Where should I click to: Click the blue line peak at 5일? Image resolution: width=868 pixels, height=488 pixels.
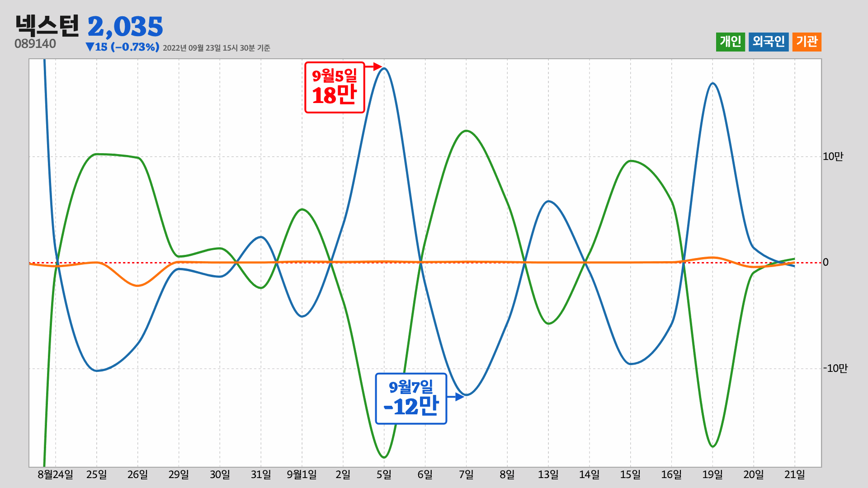tap(384, 68)
